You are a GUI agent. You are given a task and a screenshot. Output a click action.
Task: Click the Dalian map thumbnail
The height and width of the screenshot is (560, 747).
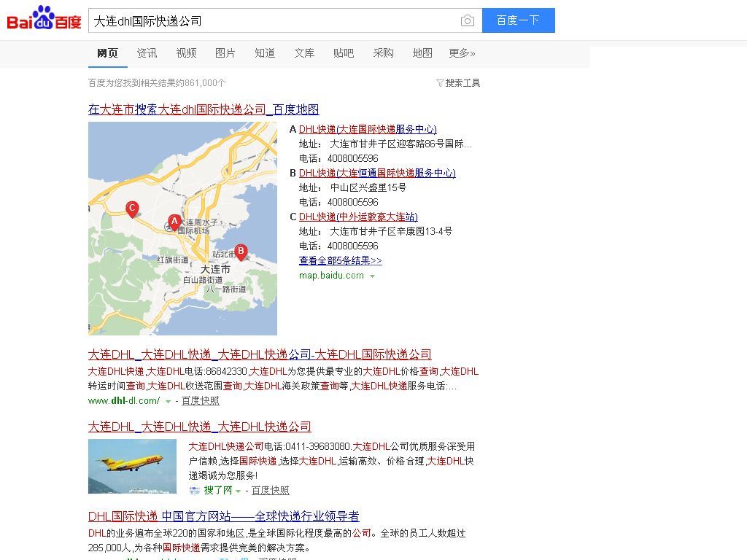[x=182, y=228]
